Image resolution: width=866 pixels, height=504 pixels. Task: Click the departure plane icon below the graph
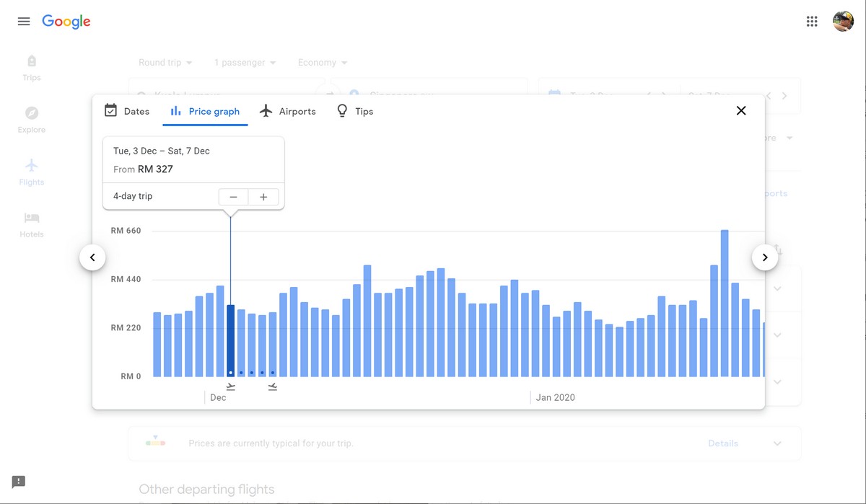click(x=231, y=387)
